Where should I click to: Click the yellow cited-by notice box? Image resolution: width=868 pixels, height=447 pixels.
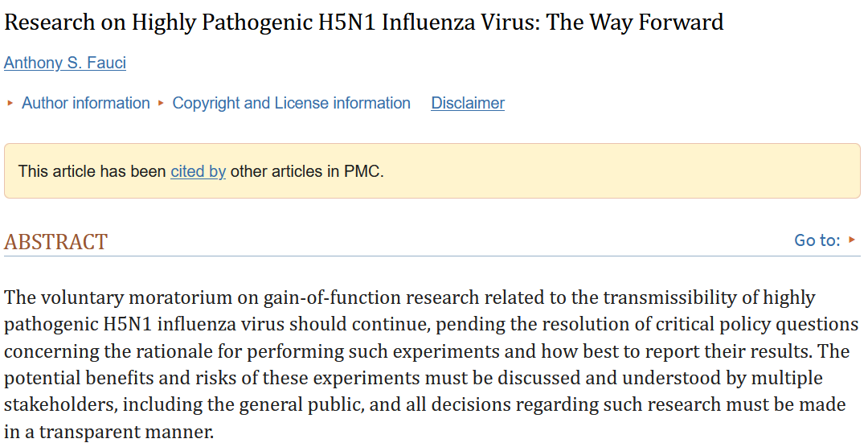pyautogui.click(x=432, y=170)
